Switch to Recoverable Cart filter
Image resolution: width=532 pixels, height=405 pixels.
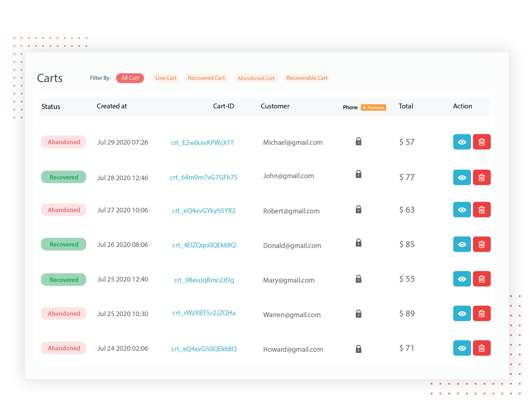coord(307,78)
